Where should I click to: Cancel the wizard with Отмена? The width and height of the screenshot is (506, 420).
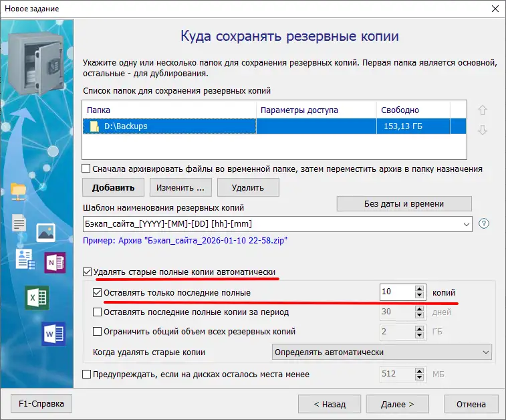click(x=471, y=404)
